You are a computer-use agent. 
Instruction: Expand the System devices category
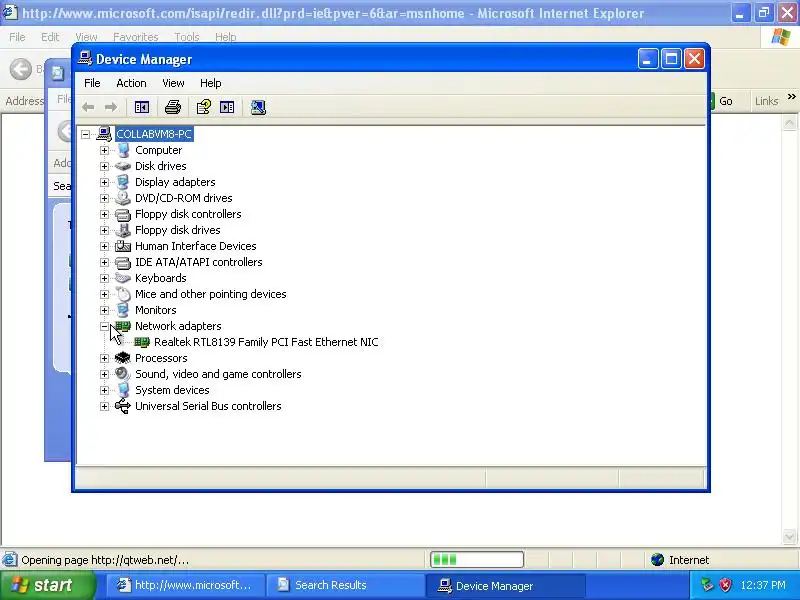104,390
